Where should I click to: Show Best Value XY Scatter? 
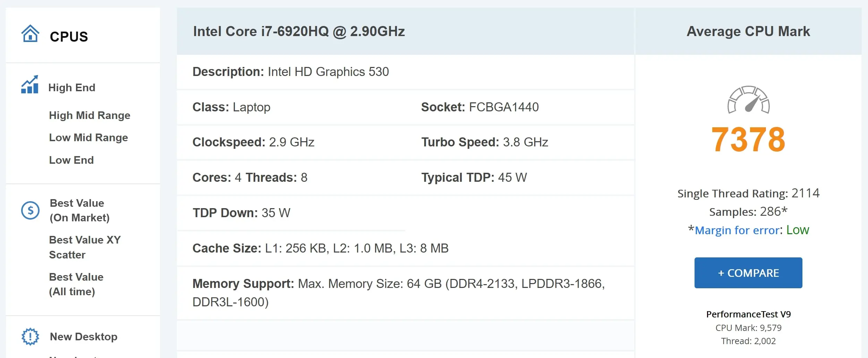pyautogui.click(x=85, y=247)
